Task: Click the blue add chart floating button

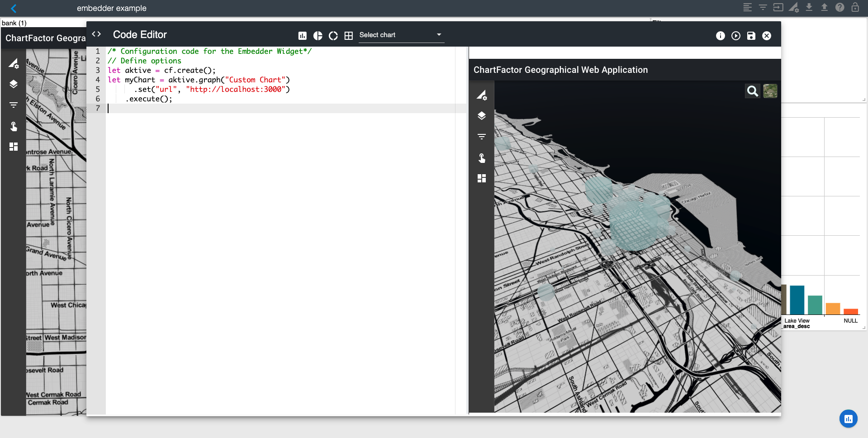Action: [x=848, y=419]
